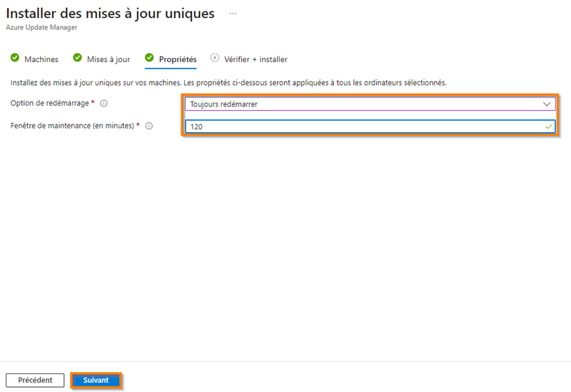571x392 pixels.
Task: Click the green checkmark beside Machines
Action: coord(15,59)
